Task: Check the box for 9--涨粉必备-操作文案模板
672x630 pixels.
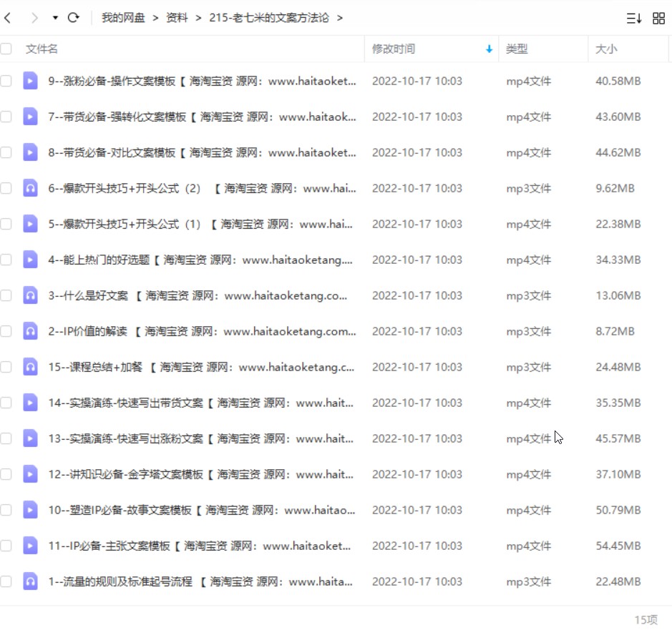Action: (x=6, y=81)
